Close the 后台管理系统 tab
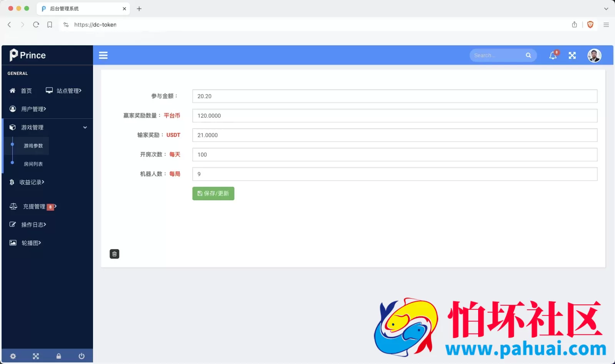 (x=124, y=8)
